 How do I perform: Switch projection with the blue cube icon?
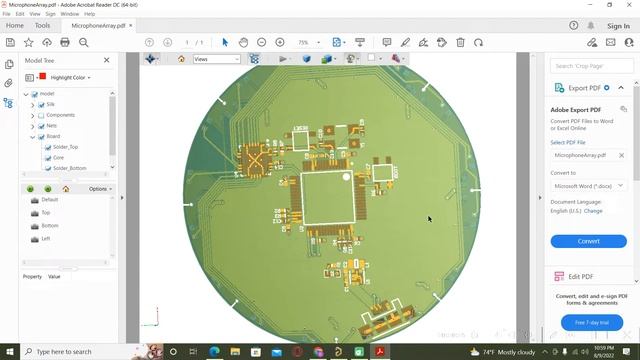point(307,59)
